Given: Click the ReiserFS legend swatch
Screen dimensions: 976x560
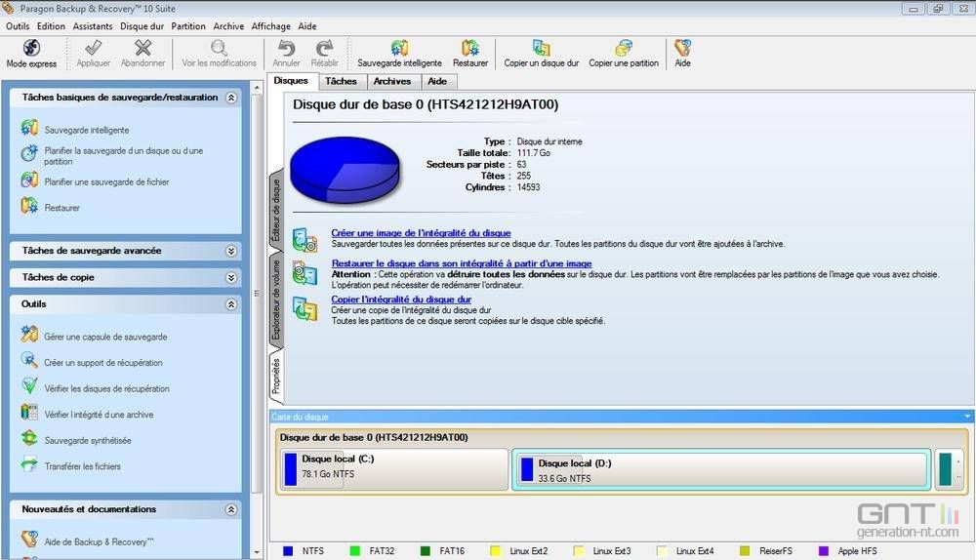Looking at the screenshot, I should 745,550.
